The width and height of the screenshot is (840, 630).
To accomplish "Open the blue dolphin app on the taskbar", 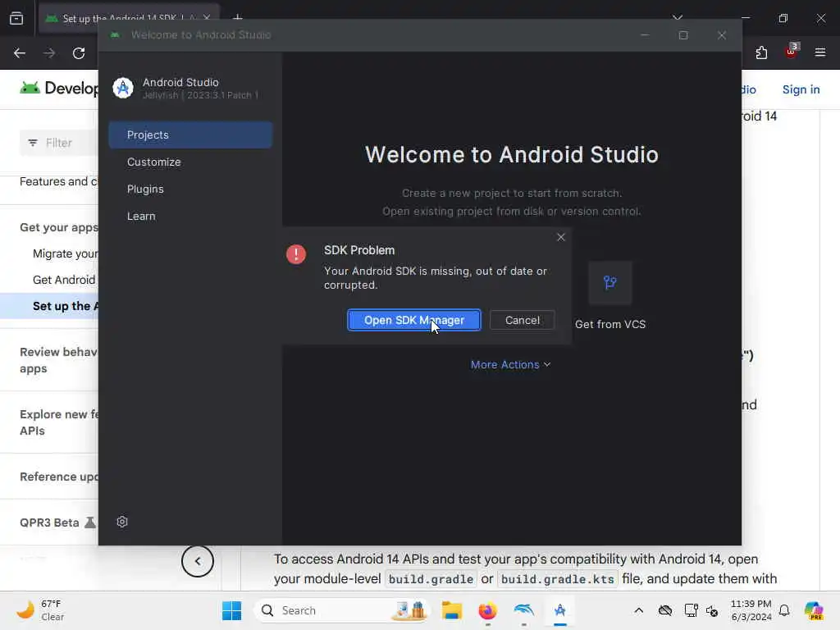I will tap(523, 610).
